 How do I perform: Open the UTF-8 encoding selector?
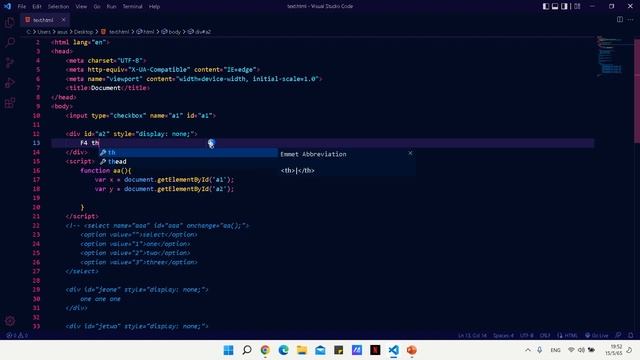pos(527,335)
